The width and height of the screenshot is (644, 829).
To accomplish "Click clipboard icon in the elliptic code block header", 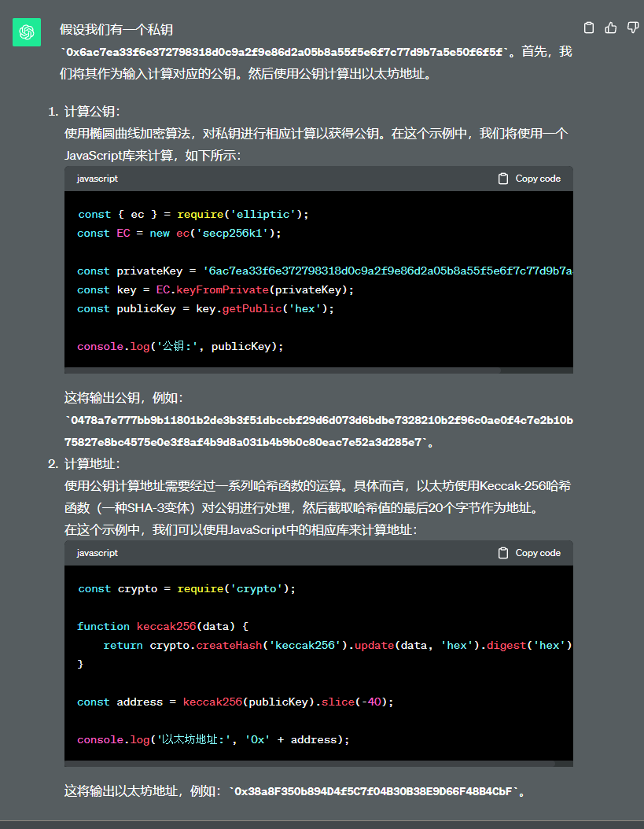I will click(x=503, y=179).
